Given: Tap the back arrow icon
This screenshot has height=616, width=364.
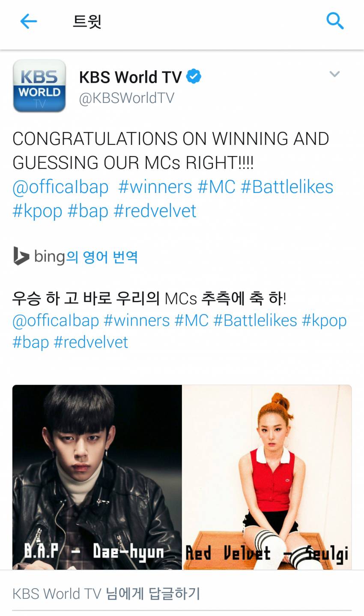Looking at the screenshot, I should point(29,21).
